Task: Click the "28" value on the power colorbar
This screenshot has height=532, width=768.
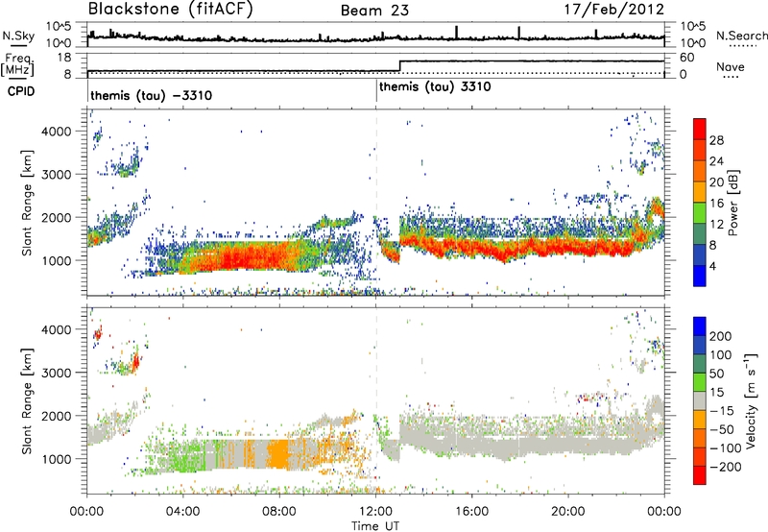Action: 716,140
